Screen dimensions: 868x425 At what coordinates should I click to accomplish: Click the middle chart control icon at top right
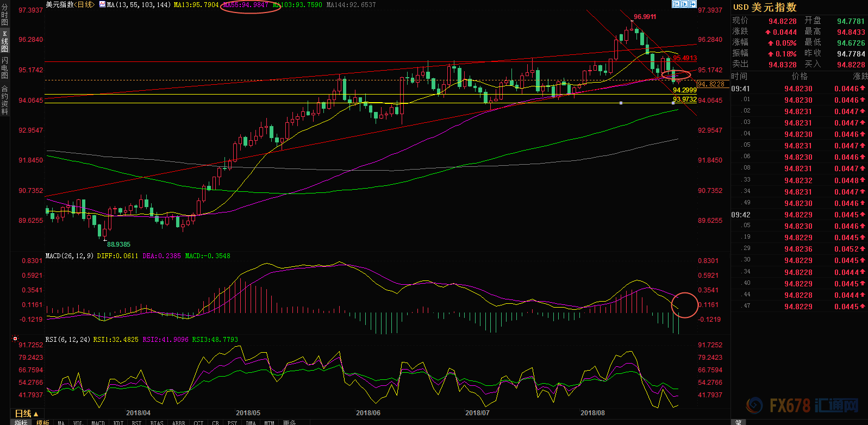684,4
